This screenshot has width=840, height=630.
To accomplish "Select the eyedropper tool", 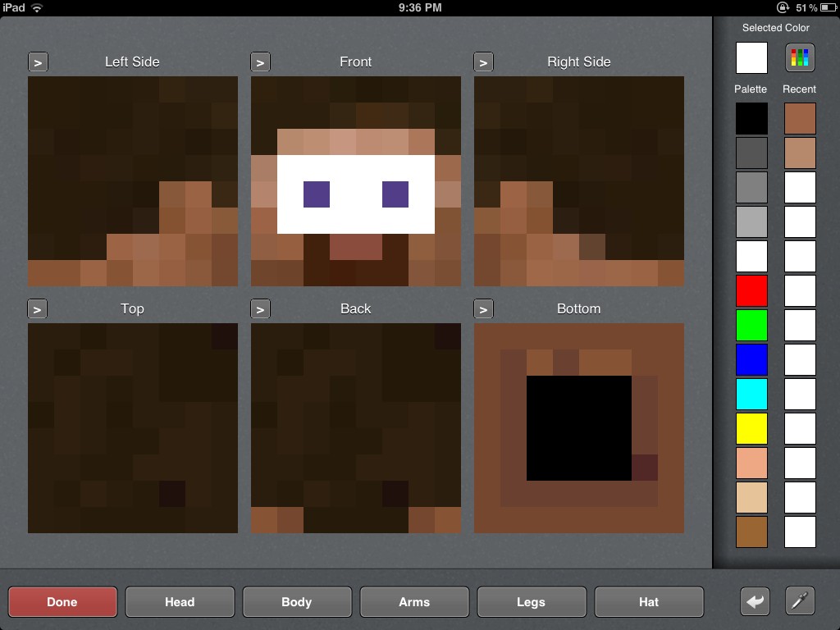I will point(800,601).
